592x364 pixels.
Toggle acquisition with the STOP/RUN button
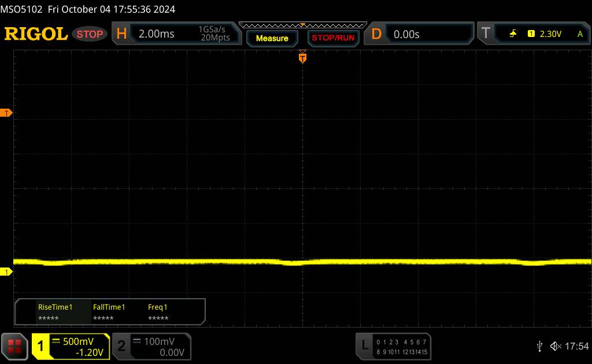(x=332, y=38)
